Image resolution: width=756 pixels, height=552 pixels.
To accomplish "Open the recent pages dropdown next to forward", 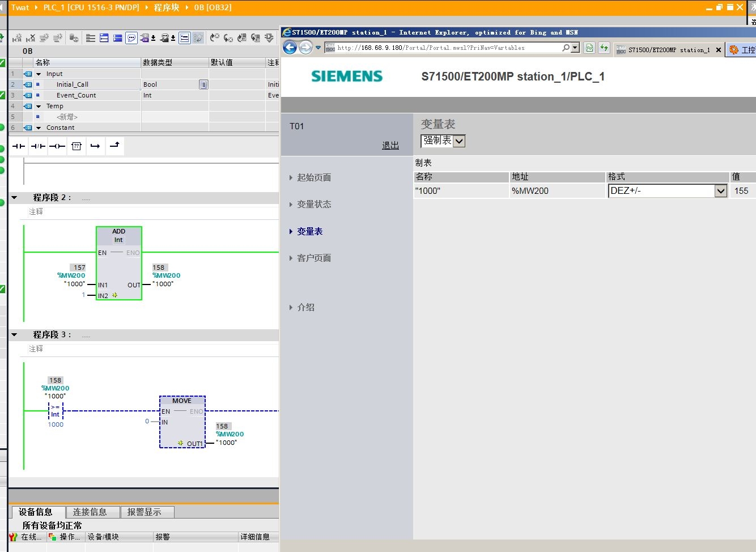I will (318, 48).
